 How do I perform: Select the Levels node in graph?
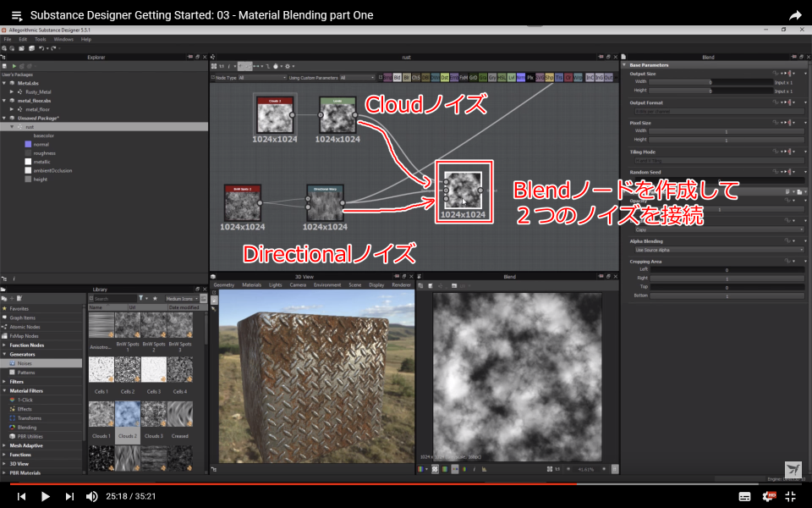tap(337, 115)
